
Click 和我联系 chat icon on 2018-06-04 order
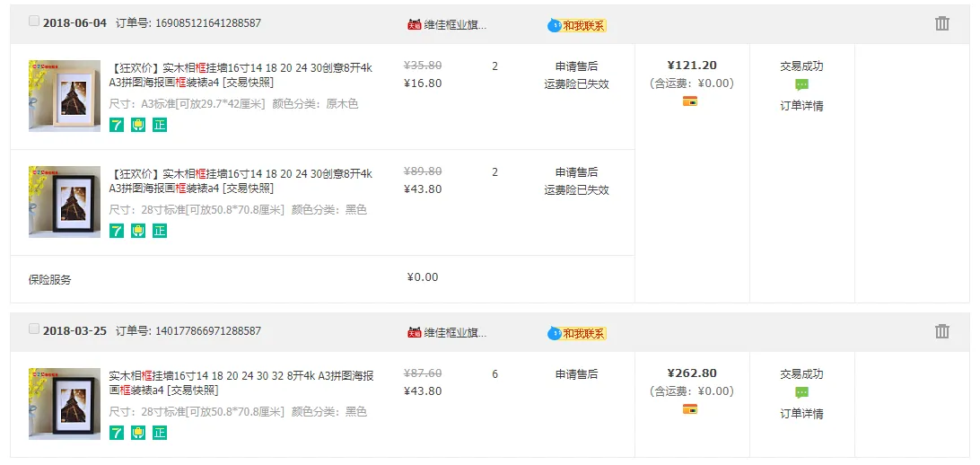pyautogui.click(x=577, y=25)
